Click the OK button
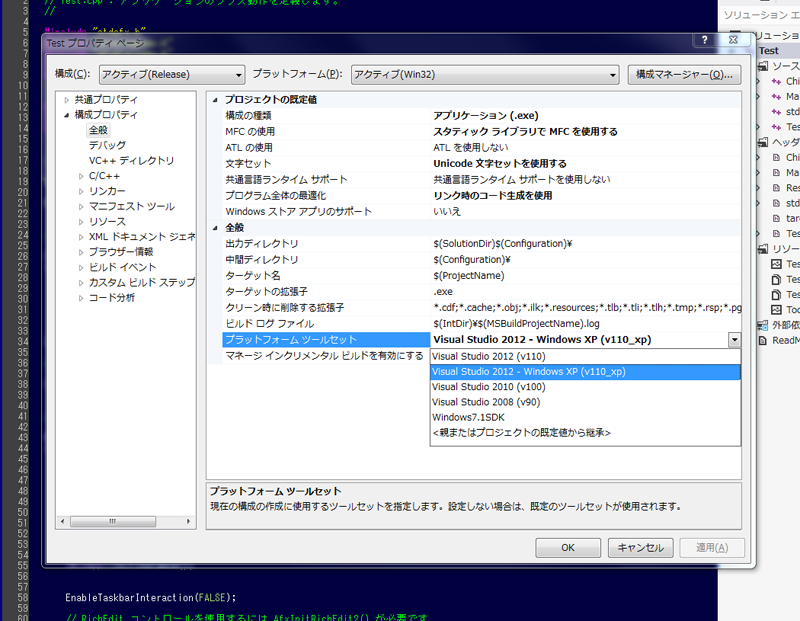This screenshot has height=621, width=800. pos(568,548)
